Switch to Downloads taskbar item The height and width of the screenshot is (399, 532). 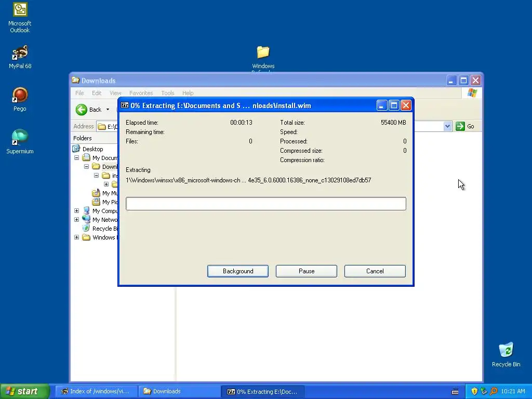179,391
